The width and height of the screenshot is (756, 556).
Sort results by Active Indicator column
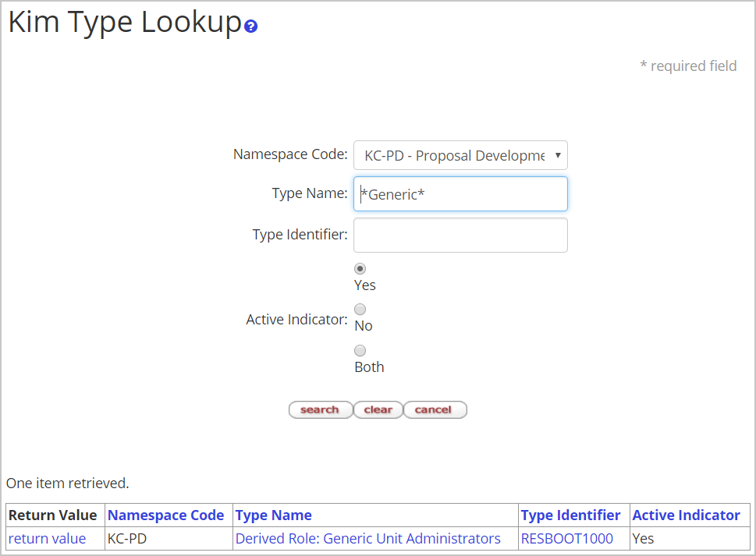[686, 515]
